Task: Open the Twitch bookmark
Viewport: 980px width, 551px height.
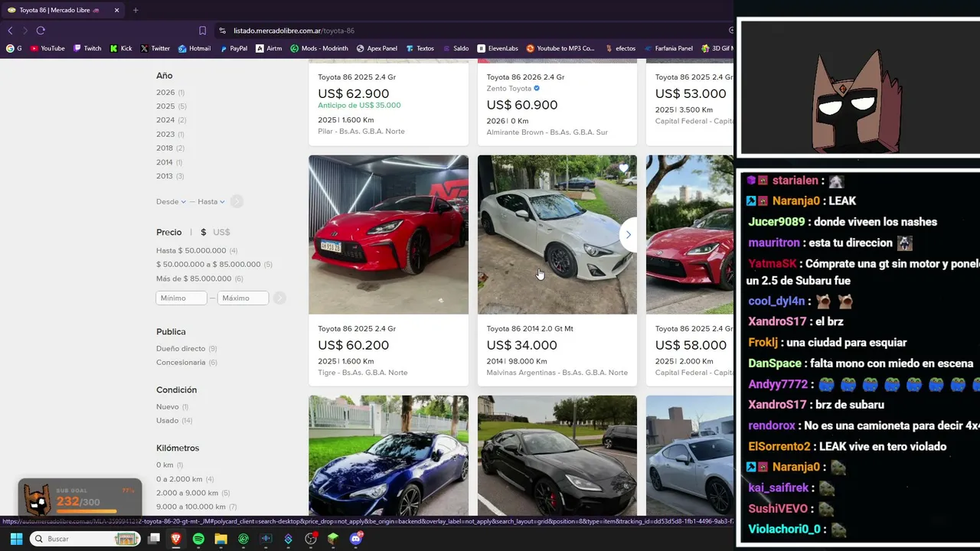Action: (87, 48)
